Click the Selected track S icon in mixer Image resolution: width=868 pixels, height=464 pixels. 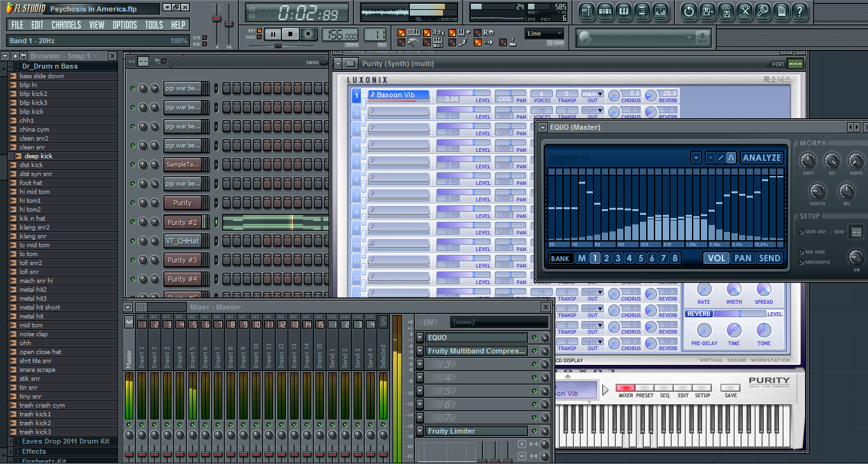point(383,323)
